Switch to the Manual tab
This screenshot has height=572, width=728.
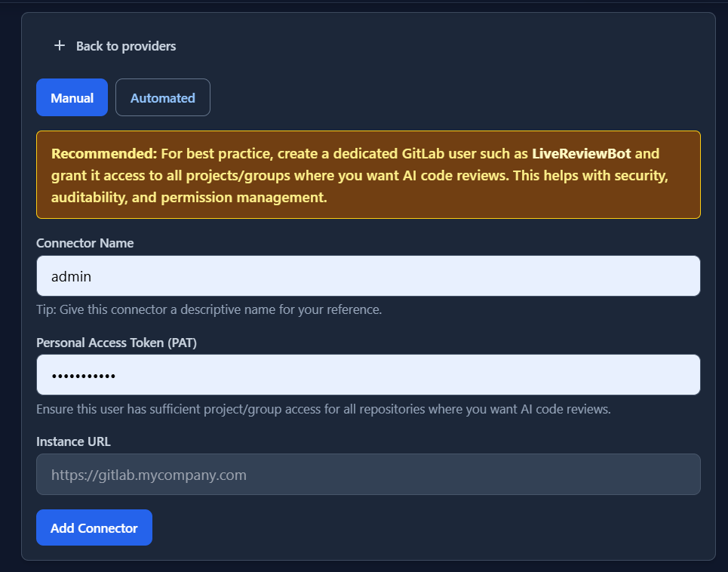(x=72, y=98)
